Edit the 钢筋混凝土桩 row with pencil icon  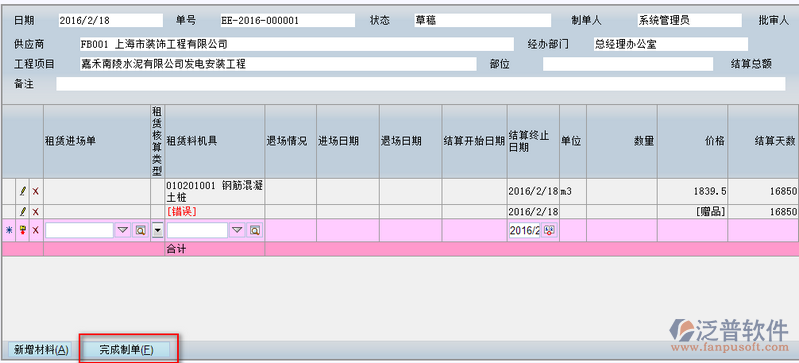pos(22,191)
